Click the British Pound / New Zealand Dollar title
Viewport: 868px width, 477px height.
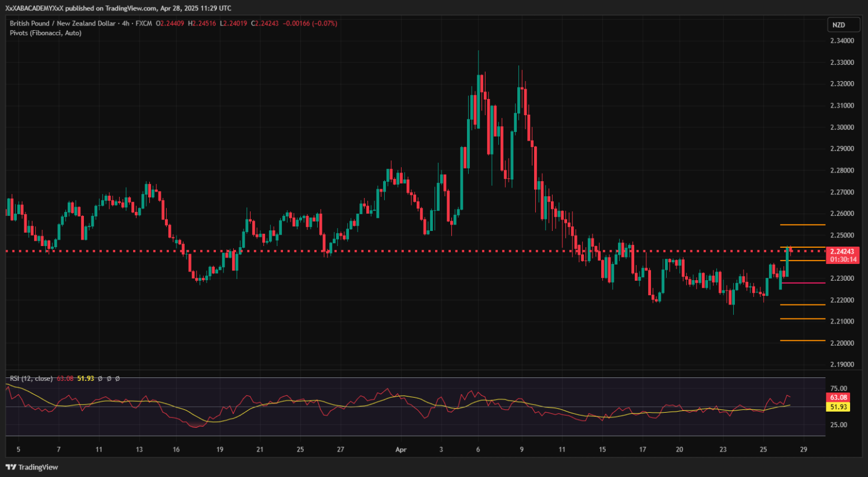point(62,24)
